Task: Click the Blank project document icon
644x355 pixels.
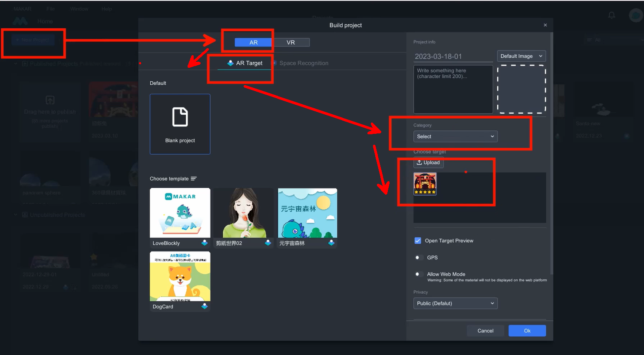Action: 180,117
